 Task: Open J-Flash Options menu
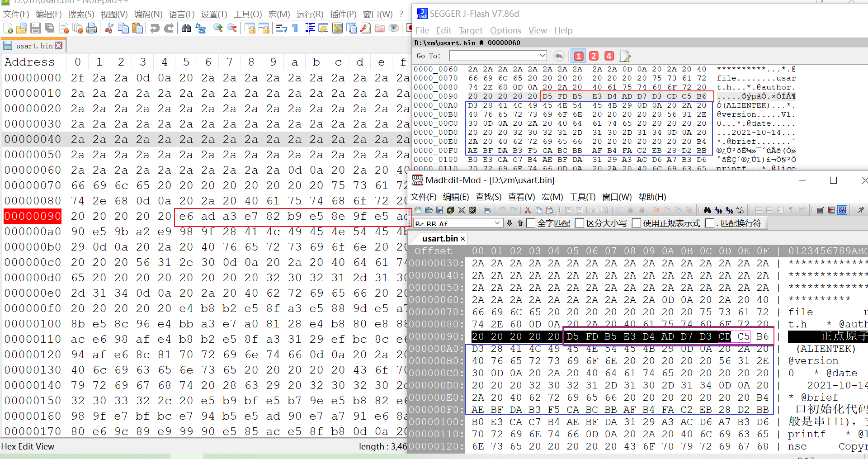click(x=505, y=30)
